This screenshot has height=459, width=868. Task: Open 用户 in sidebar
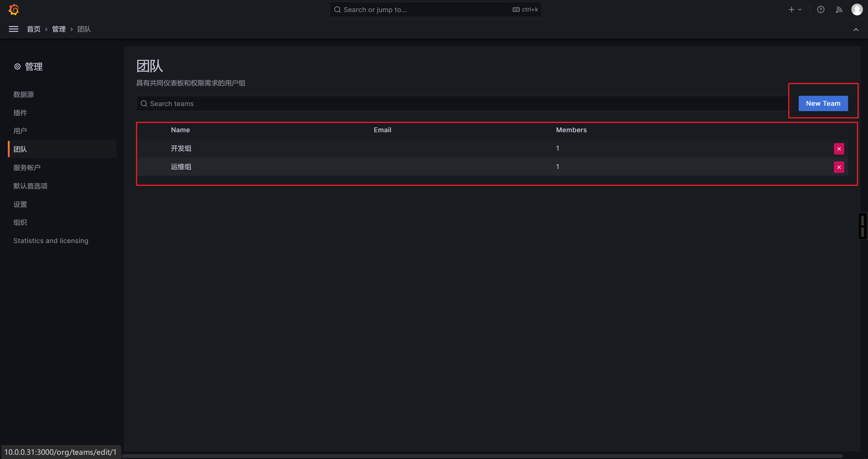point(20,131)
